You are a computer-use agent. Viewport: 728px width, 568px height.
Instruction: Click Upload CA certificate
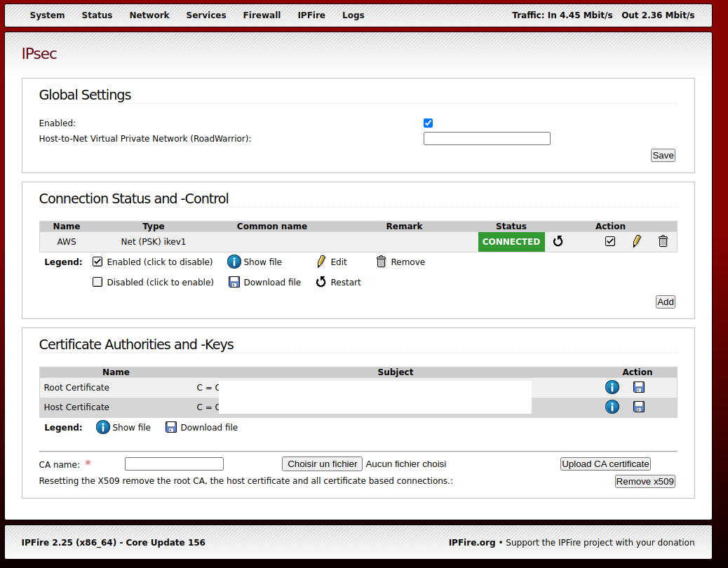tap(605, 464)
